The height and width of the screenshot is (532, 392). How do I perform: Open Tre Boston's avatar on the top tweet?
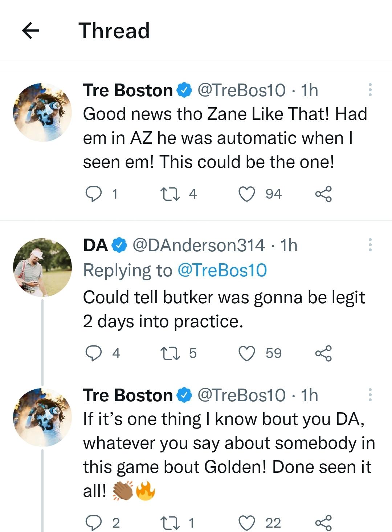click(42, 112)
